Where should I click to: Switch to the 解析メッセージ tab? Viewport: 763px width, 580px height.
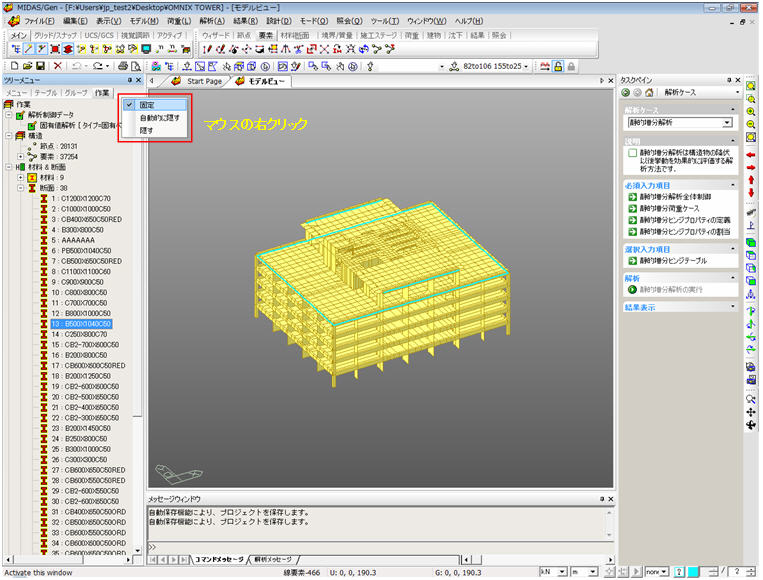273,560
